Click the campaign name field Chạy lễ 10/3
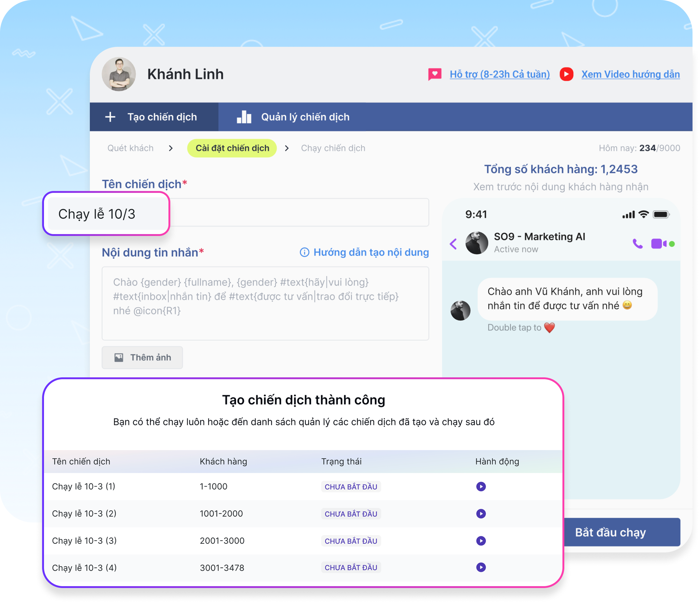Viewport: 700px width, 603px height. coord(106,213)
